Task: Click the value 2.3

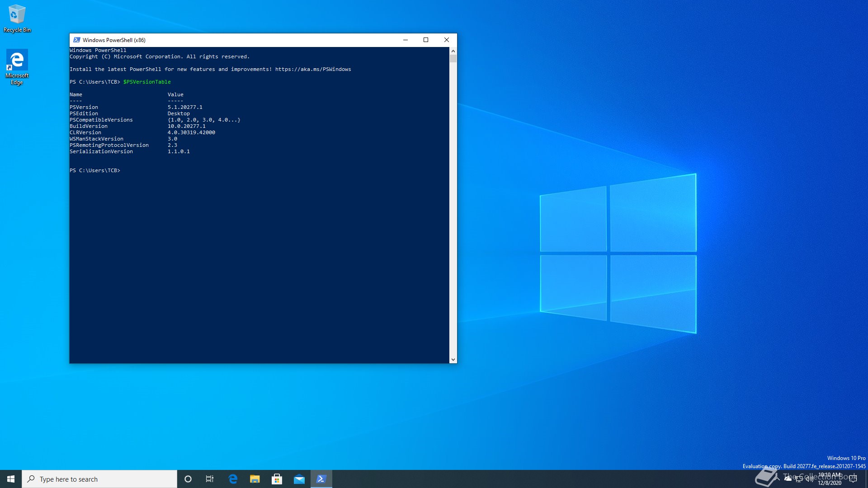Action: click(172, 145)
